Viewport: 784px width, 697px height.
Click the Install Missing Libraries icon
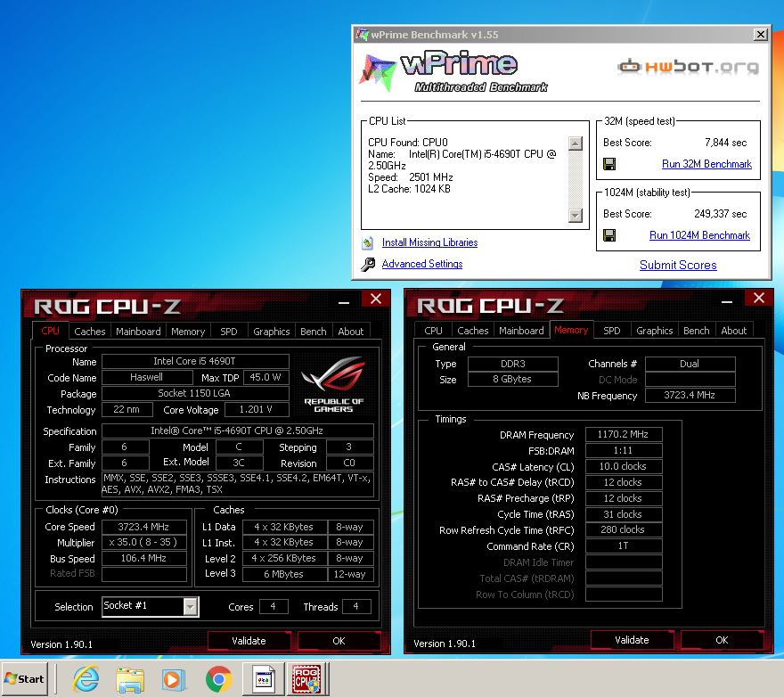(367, 242)
